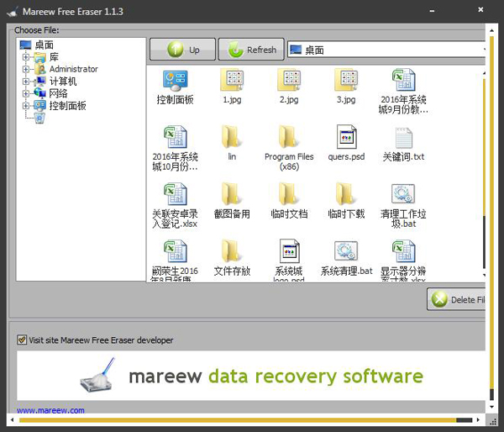The image size is (504, 432).
Task: Click the horizontal scrollbar right arrow
Action: coord(478,420)
